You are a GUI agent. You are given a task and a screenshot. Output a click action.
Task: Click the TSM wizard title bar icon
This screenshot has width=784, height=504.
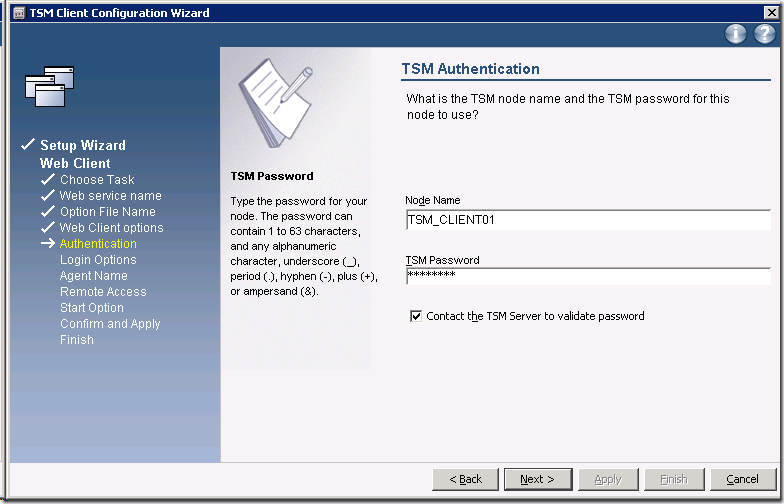(x=17, y=13)
